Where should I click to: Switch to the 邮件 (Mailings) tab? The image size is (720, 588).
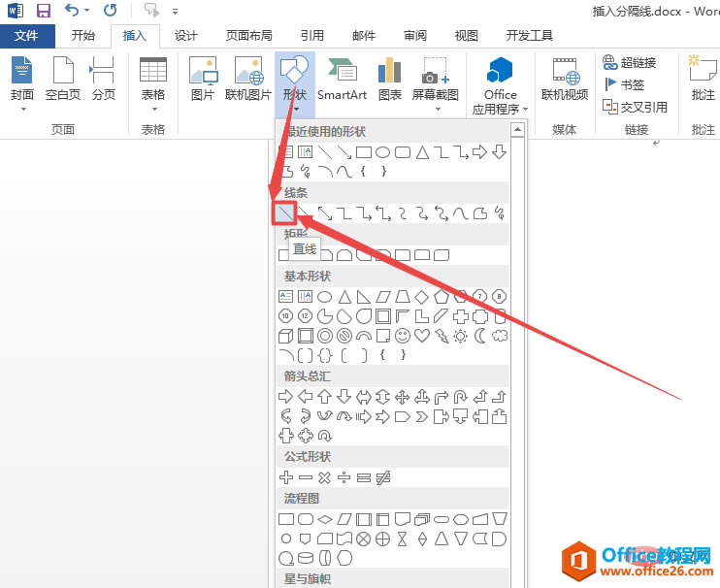364,36
